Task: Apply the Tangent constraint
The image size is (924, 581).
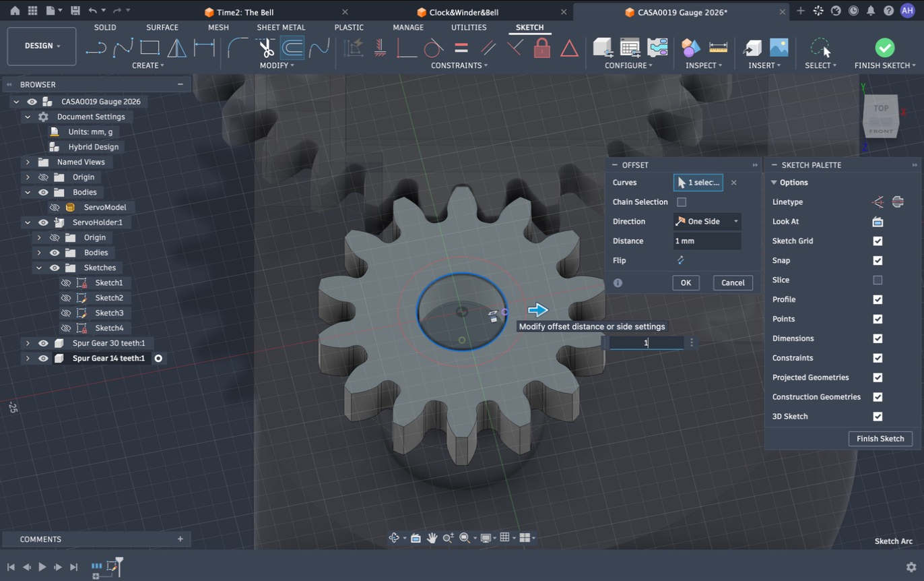Action: (434, 47)
